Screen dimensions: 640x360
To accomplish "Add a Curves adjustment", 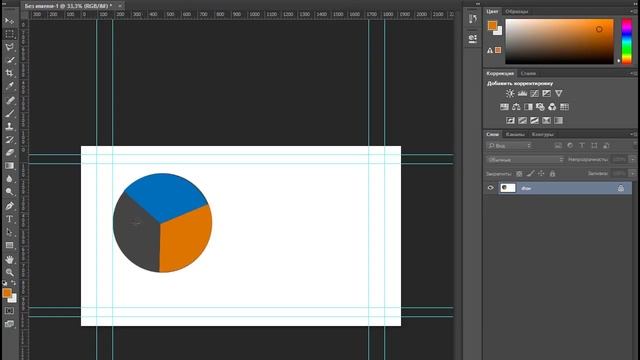I will click(534, 93).
